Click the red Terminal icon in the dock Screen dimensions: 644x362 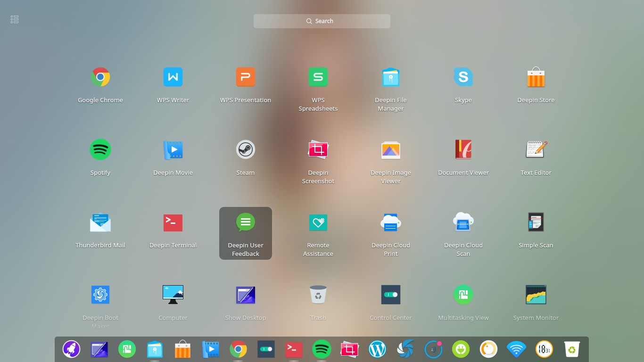point(294,349)
